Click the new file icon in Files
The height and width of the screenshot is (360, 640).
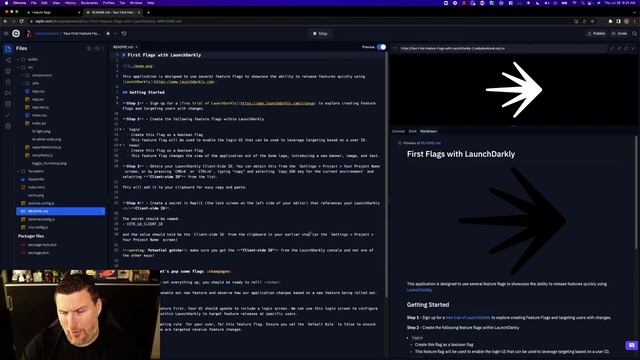pos(89,48)
